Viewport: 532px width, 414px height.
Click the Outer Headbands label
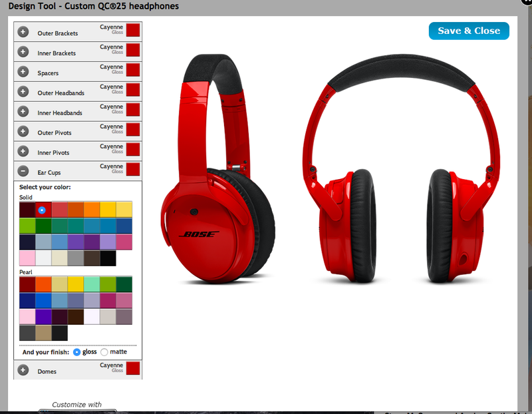(61, 93)
